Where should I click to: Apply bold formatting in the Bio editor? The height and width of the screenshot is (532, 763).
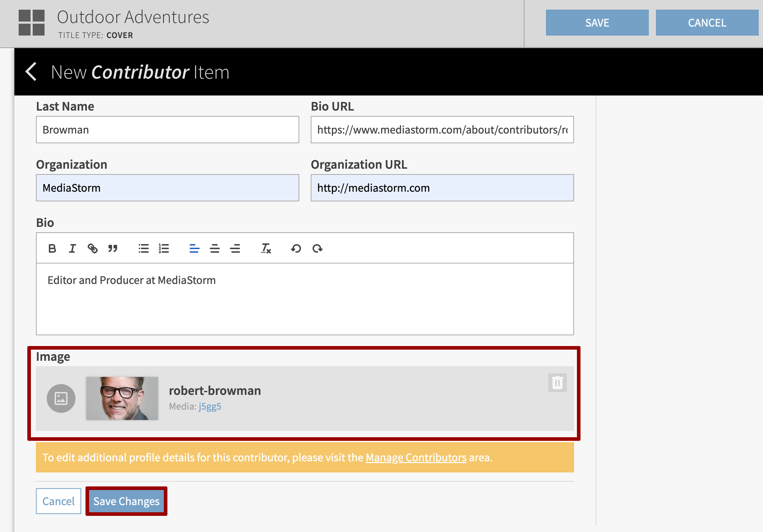coord(52,248)
